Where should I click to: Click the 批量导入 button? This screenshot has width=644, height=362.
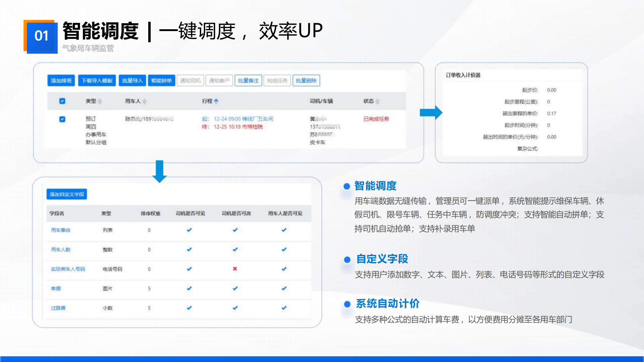132,81
